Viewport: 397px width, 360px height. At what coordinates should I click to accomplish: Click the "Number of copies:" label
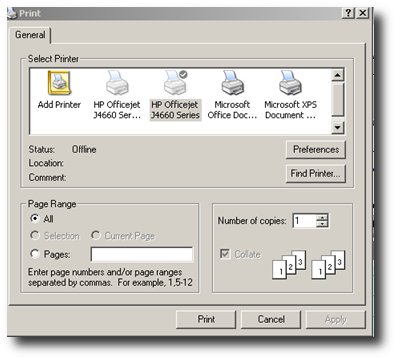pyautogui.click(x=252, y=221)
